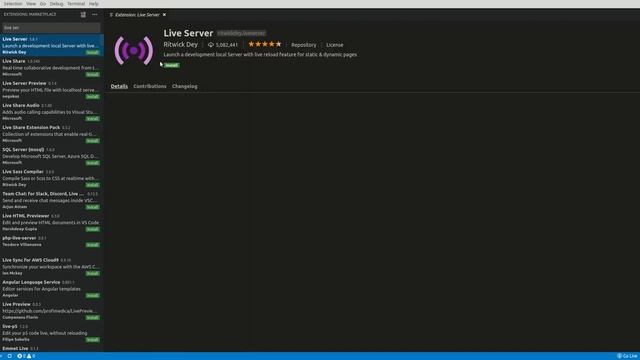Screen dimensions: 640x360
Task: Clear extensions search results icon
Action: click(83, 15)
